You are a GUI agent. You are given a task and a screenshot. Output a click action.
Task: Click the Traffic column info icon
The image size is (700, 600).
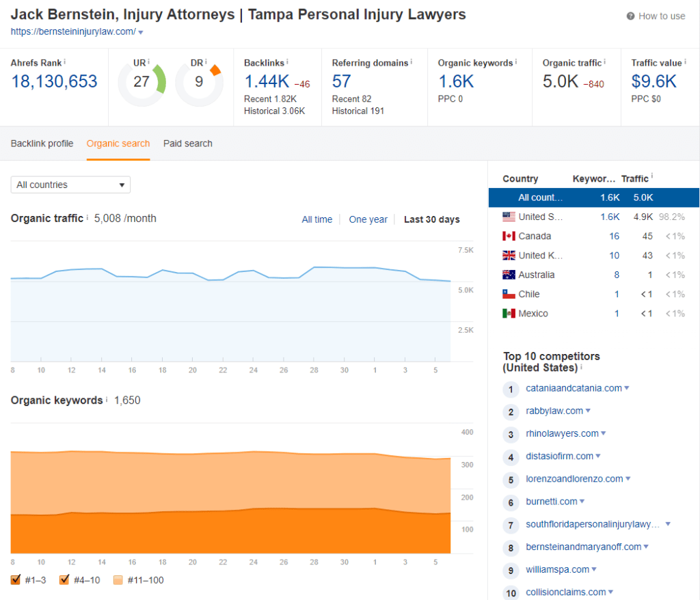pyautogui.click(x=651, y=176)
